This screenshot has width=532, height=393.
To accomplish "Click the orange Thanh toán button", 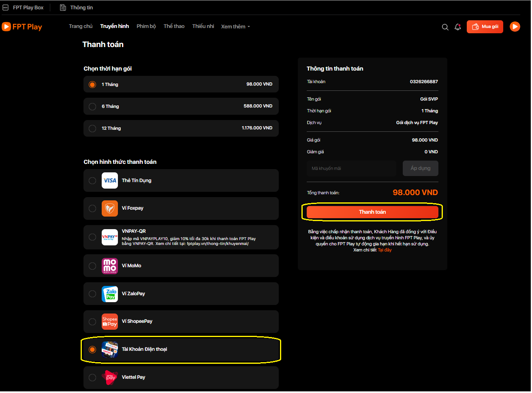I will pyautogui.click(x=372, y=212).
